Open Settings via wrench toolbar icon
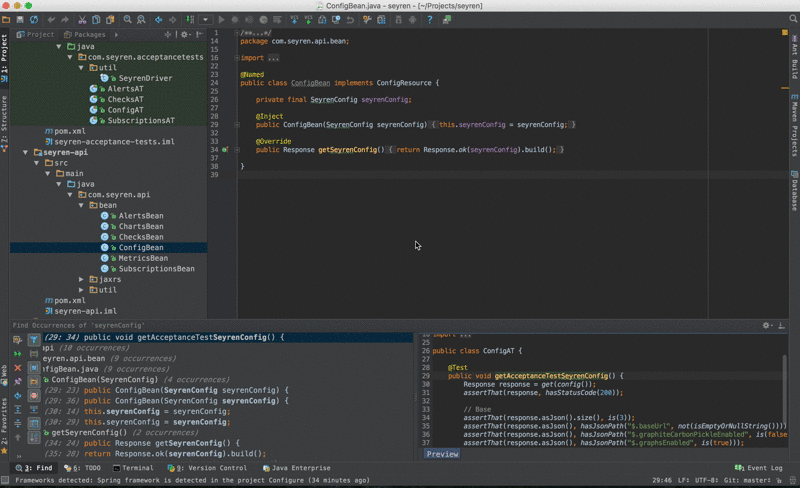Screen dimensions: 800x488 click(367, 20)
